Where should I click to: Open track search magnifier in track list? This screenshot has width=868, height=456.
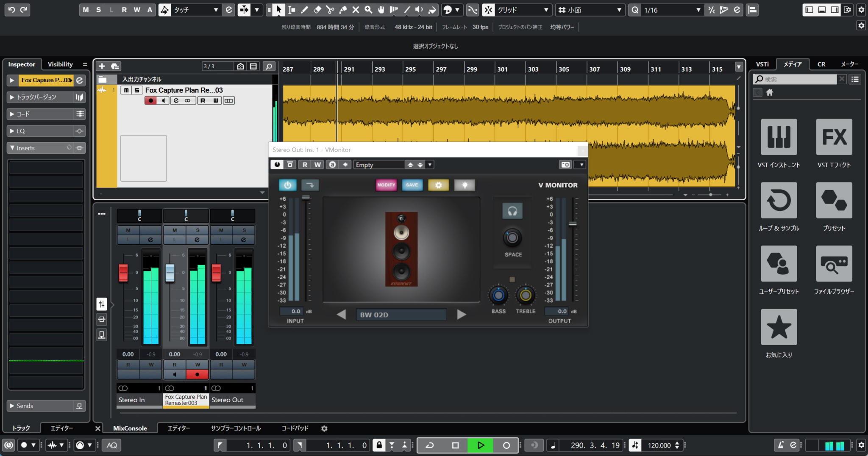pos(269,66)
